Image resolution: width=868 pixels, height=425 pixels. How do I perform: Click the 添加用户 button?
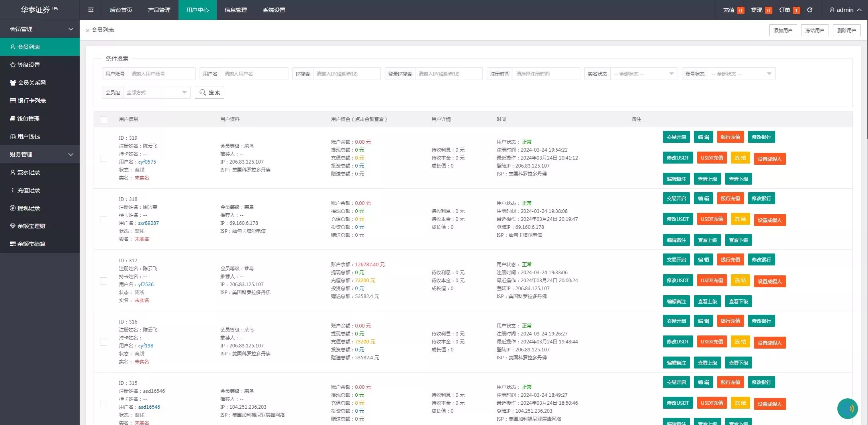click(783, 30)
